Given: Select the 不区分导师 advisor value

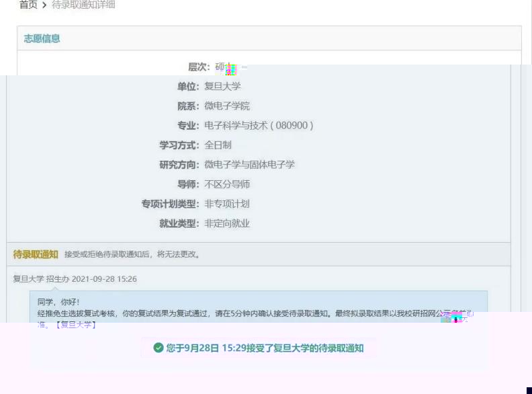Looking at the screenshot, I should (227, 184).
